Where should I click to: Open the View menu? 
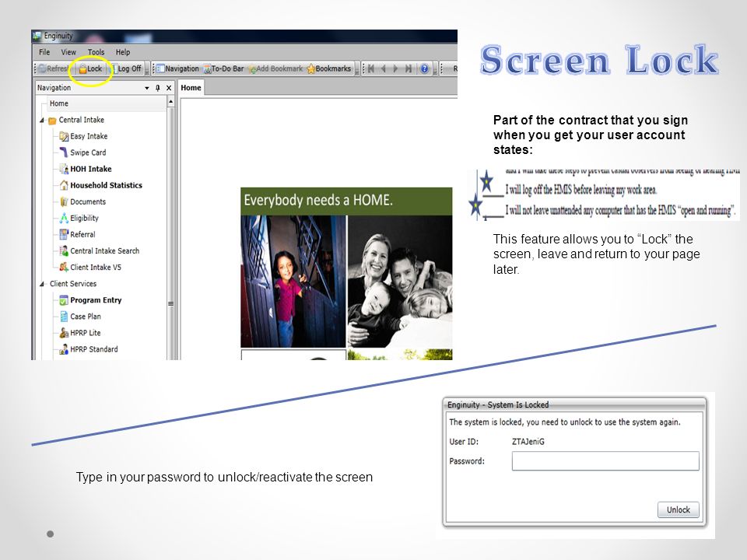(68, 52)
